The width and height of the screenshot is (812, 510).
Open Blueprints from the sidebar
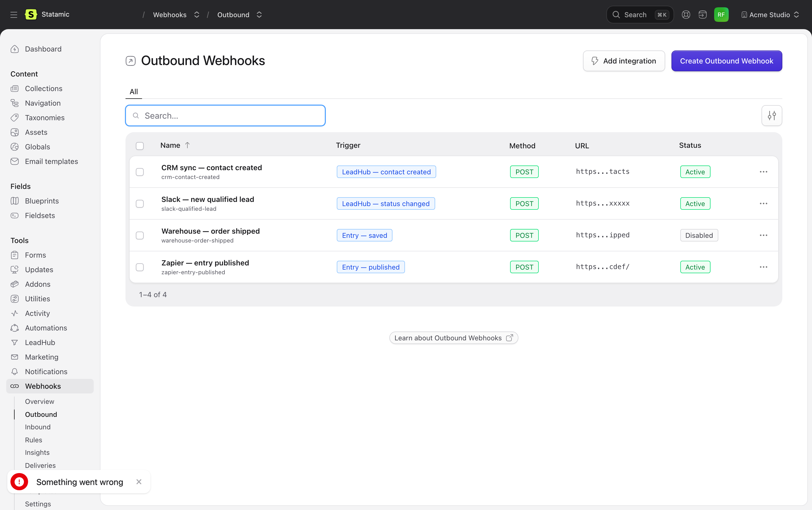point(41,201)
